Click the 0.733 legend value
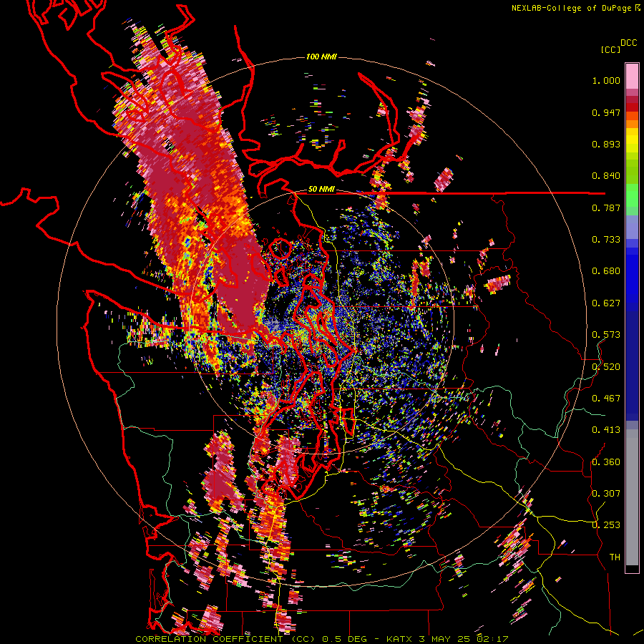644x644 pixels. coord(606,240)
